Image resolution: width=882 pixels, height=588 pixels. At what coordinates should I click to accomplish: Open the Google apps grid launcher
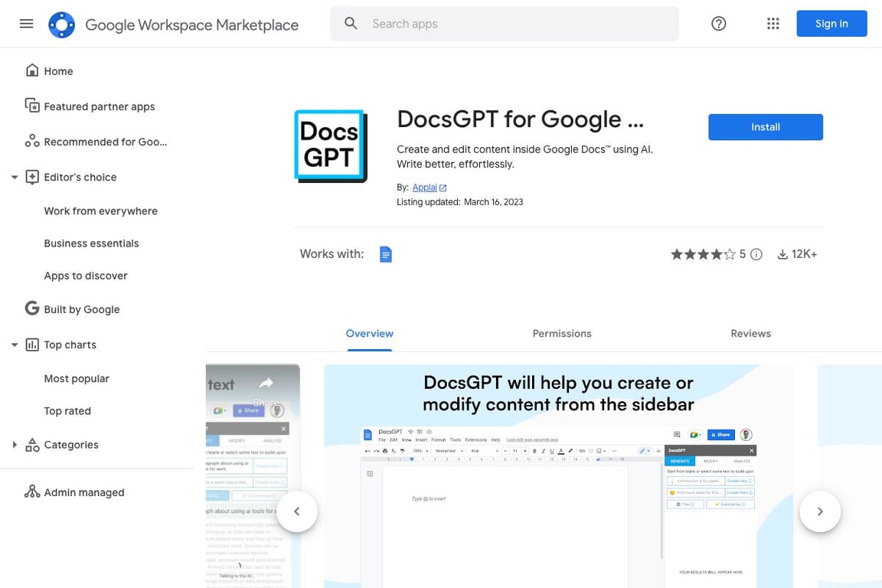773,24
